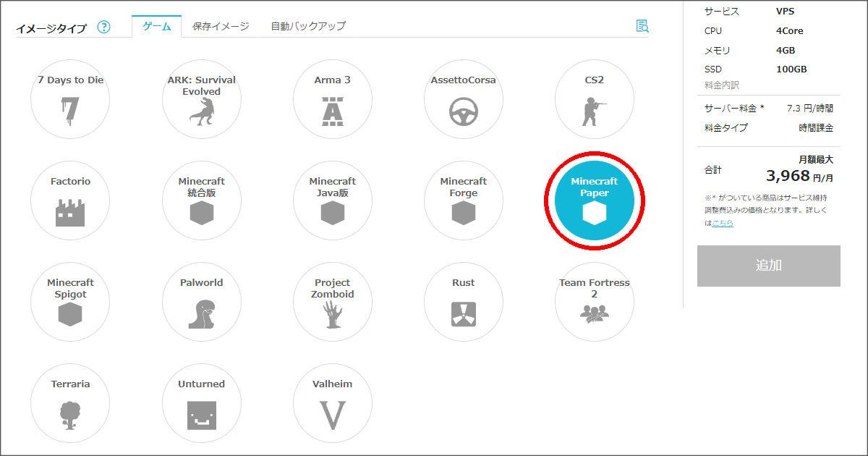This screenshot has width=868, height=456.
Task: Click the 月額最大 label
Action: pyautogui.click(x=816, y=159)
